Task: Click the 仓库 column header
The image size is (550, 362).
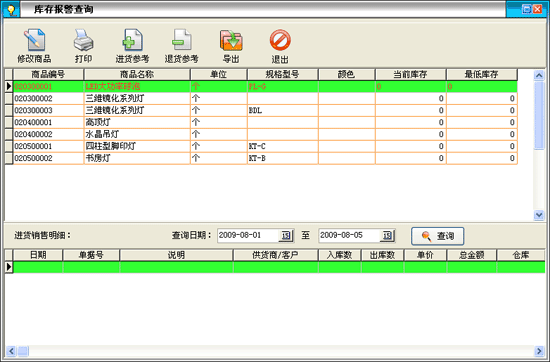Action: click(521, 255)
